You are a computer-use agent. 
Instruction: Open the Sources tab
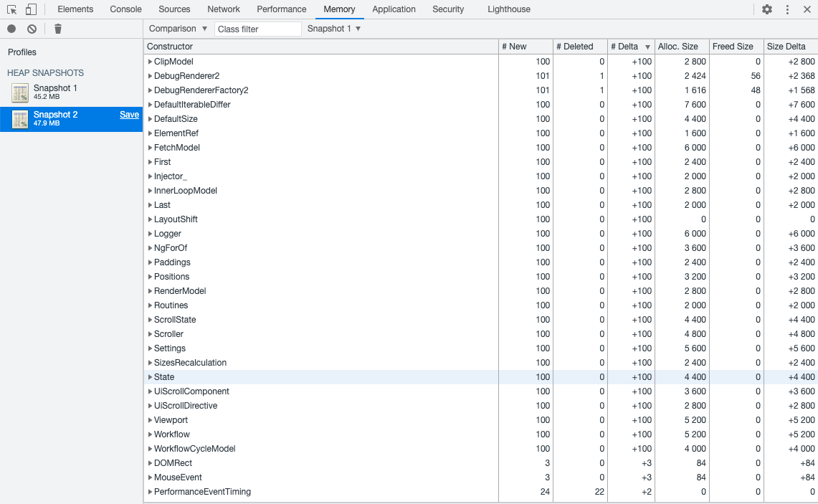pos(174,9)
